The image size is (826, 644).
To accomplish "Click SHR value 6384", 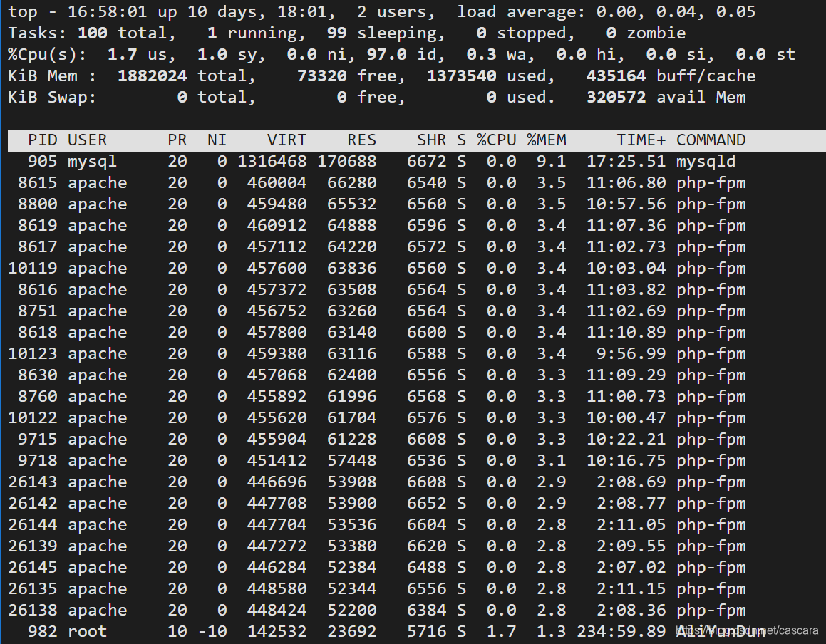I will [x=427, y=610].
